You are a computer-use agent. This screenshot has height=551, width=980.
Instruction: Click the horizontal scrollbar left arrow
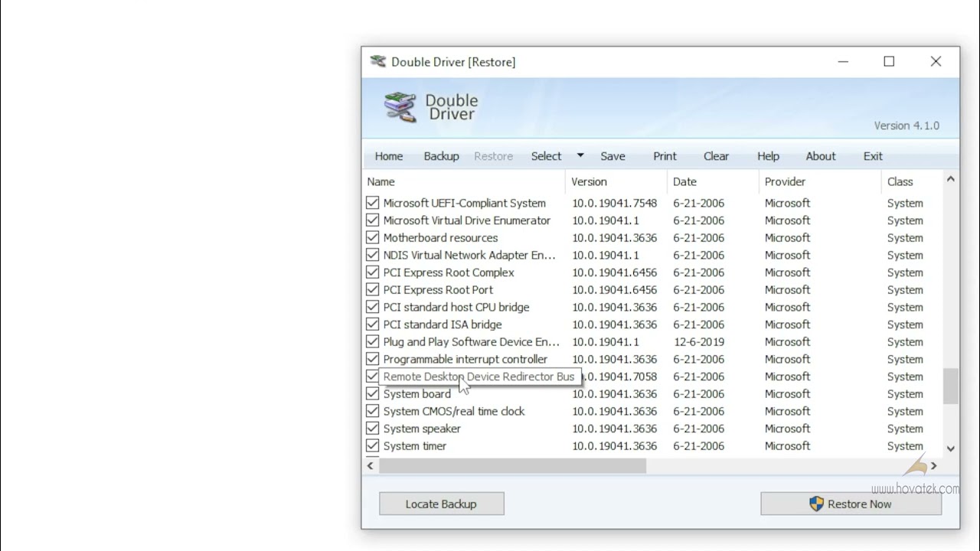(371, 465)
